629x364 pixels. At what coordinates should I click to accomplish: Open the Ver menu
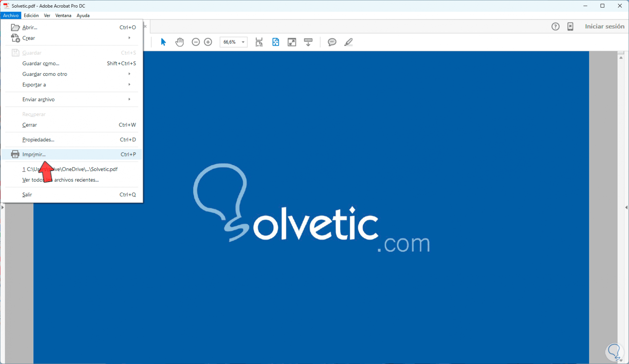(47, 16)
